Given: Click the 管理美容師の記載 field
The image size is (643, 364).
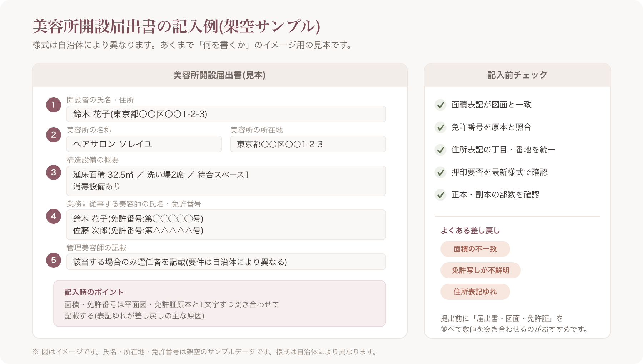Looking at the screenshot, I should pyautogui.click(x=226, y=262).
